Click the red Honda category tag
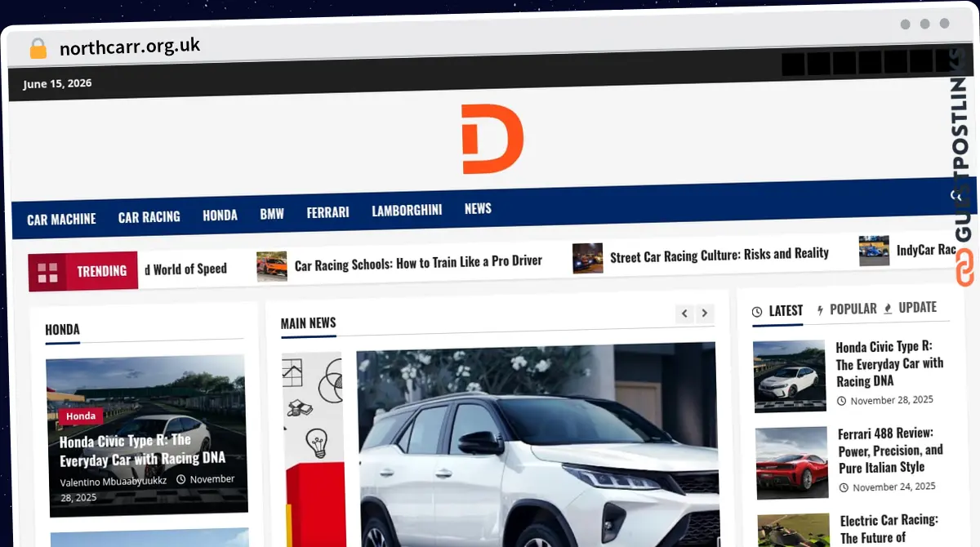The height and width of the screenshot is (547, 980). 81,416
